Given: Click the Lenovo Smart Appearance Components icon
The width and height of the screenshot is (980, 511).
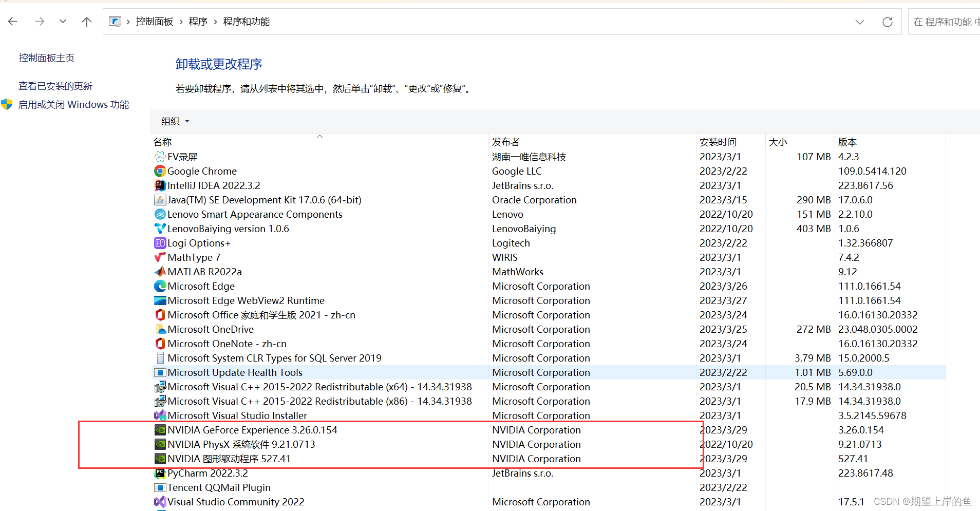Looking at the screenshot, I should (160, 214).
